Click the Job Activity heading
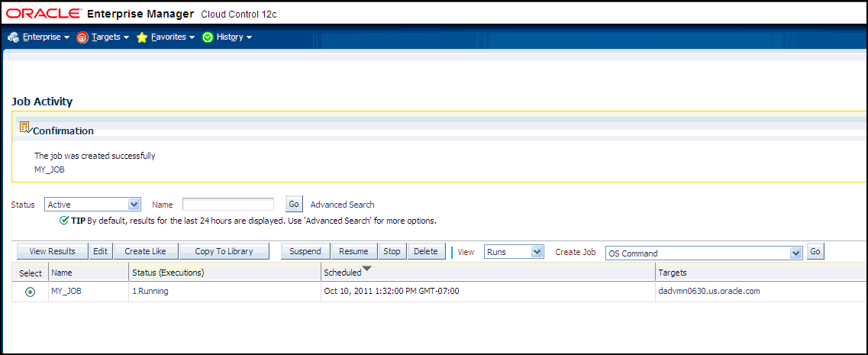The image size is (868, 355). point(42,102)
